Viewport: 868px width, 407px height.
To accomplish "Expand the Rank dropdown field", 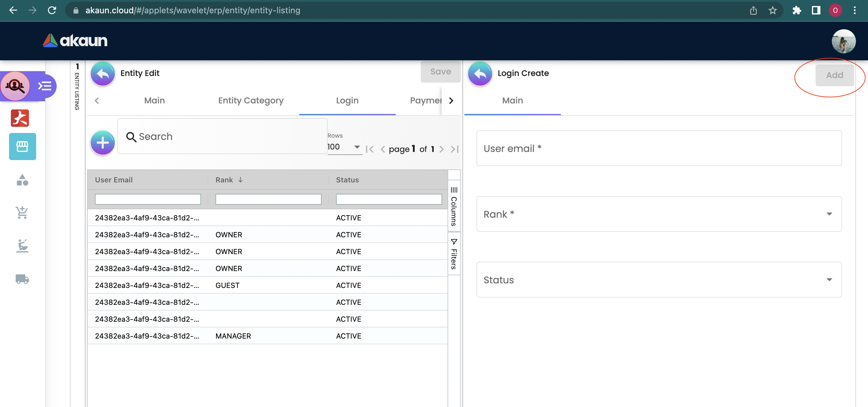I will pos(659,214).
